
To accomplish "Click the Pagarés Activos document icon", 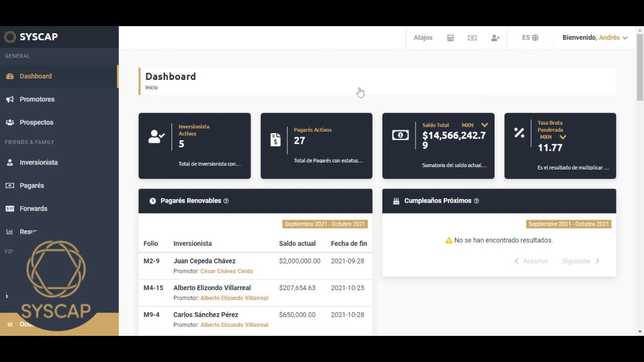I will pyautogui.click(x=275, y=140).
